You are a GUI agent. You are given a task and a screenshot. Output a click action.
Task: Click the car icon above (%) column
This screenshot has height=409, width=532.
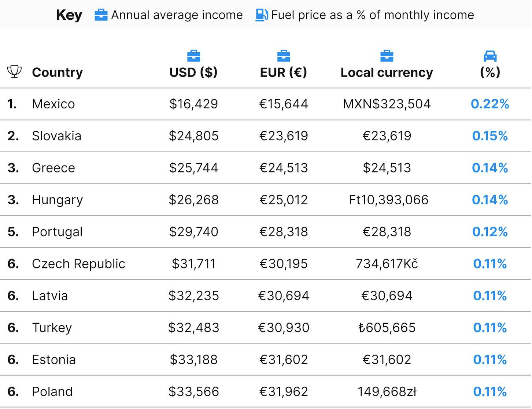coord(490,56)
